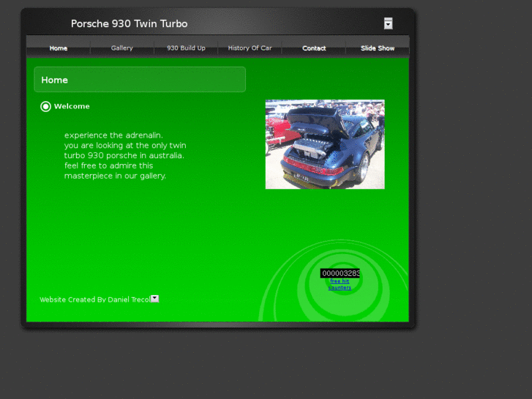Image resolution: width=532 pixels, height=399 pixels.
Task: Select the Welcome radio bullet icon
Action: click(x=45, y=106)
